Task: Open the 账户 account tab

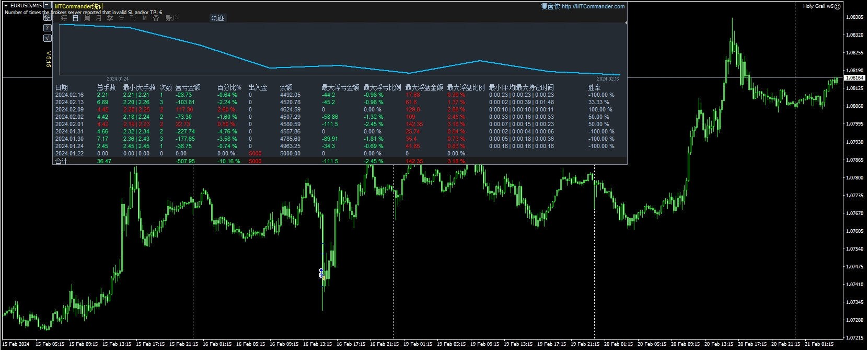Action: (172, 18)
